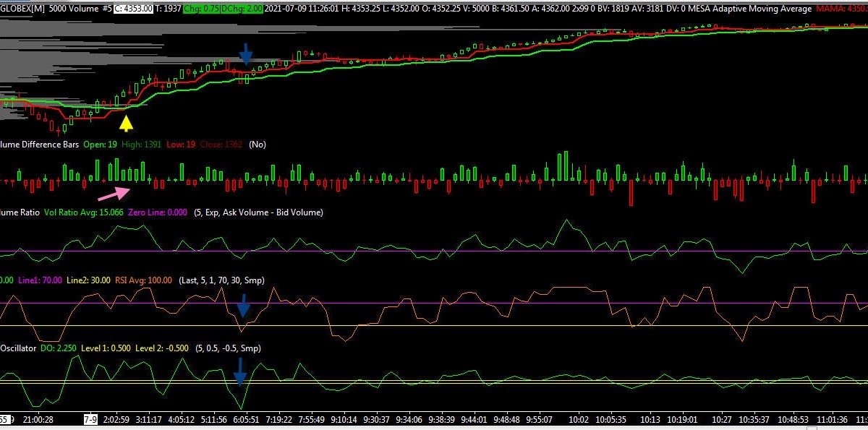Click the red MAMA value in header
This screenshot has width=868, height=430.
click(x=841, y=8)
